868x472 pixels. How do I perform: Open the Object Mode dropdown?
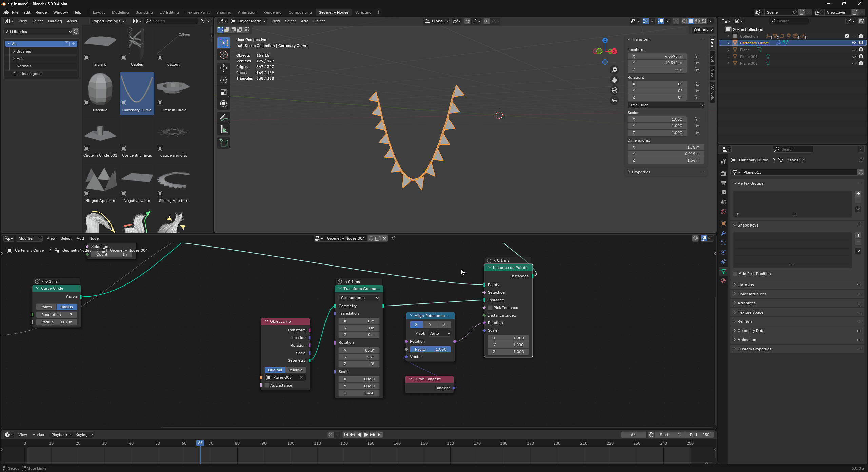249,21
